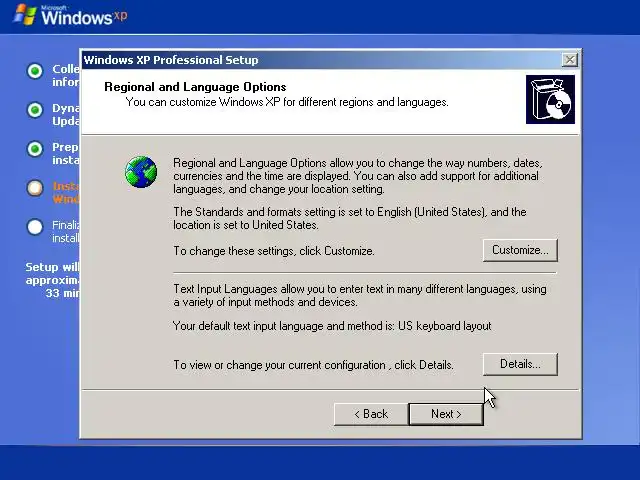
Task: Click the text 'To change these settings, click Customize.'
Action: click(x=274, y=251)
